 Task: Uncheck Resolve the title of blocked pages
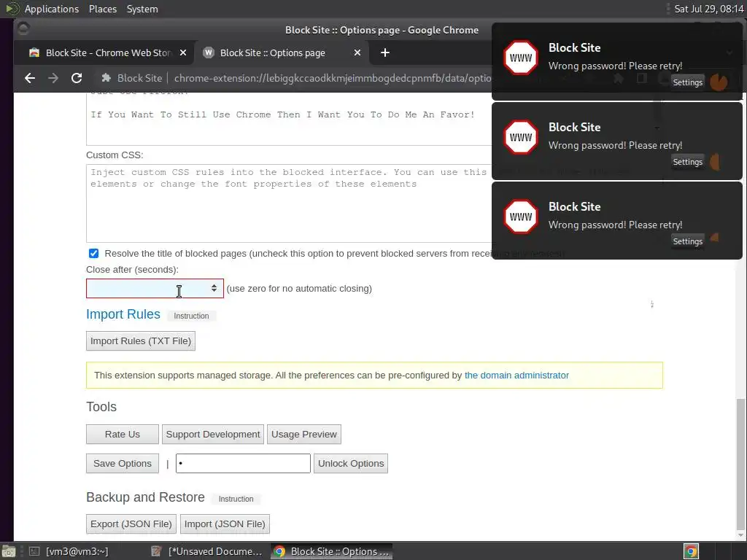[x=94, y=253]
